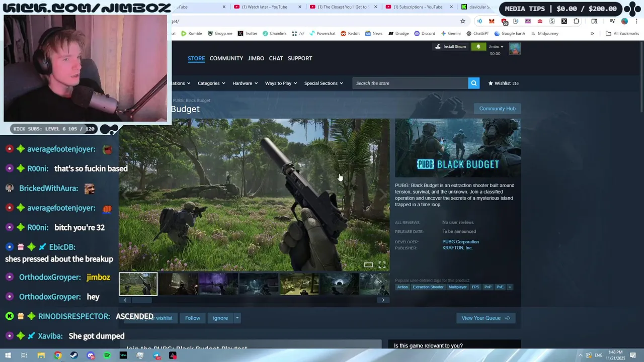The height and width of the screenshot is (362, 644).
Task: Click the Install Steam button
Action: pos(451,47)
